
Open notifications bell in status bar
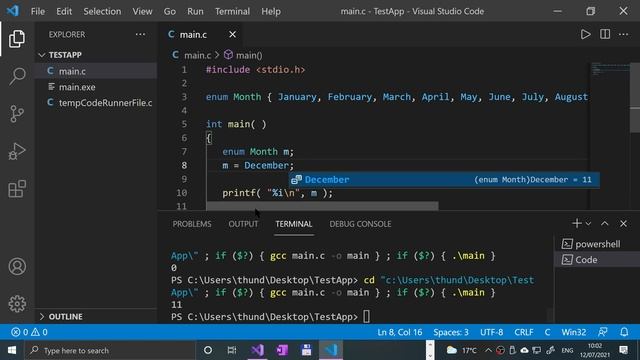(624, 332)
